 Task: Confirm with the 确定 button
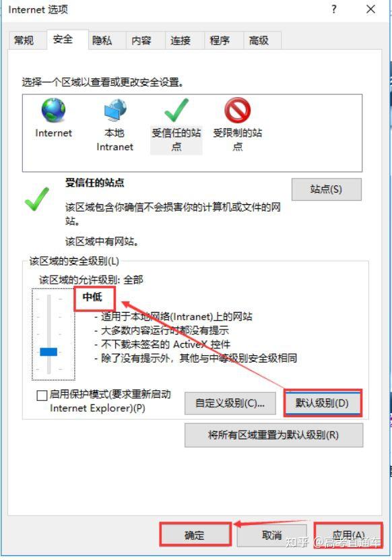click(x=195, y=535)
